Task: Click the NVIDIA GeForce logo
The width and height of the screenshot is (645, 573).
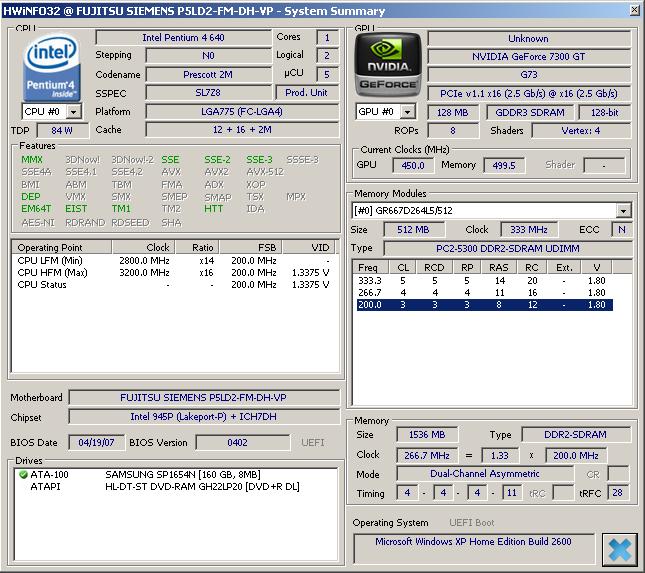Action: [x=388, y=65]
